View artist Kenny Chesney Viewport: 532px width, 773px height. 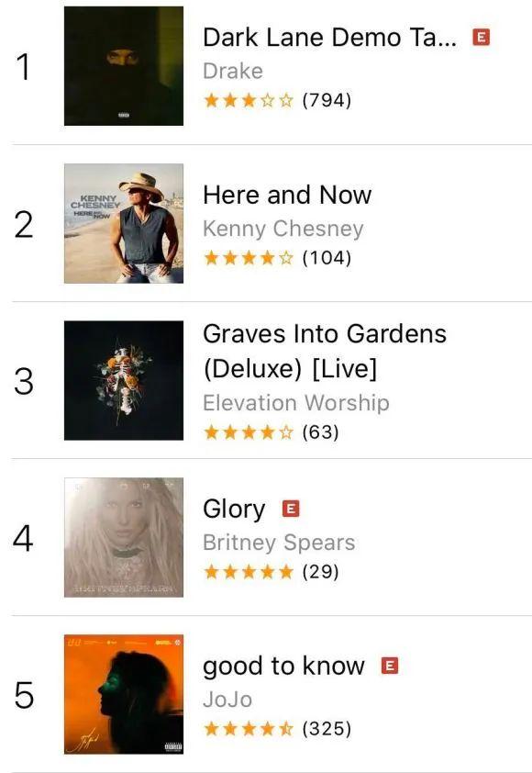click(283, 229)
